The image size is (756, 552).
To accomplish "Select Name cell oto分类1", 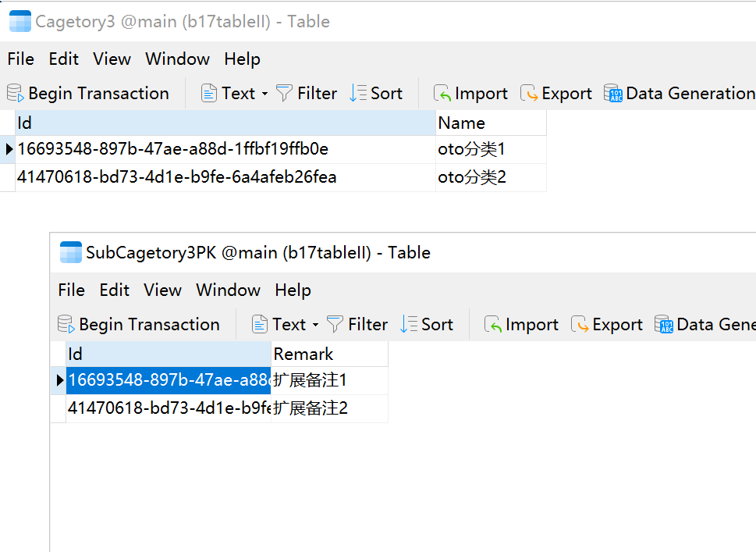I will click(x=491, y=150).
